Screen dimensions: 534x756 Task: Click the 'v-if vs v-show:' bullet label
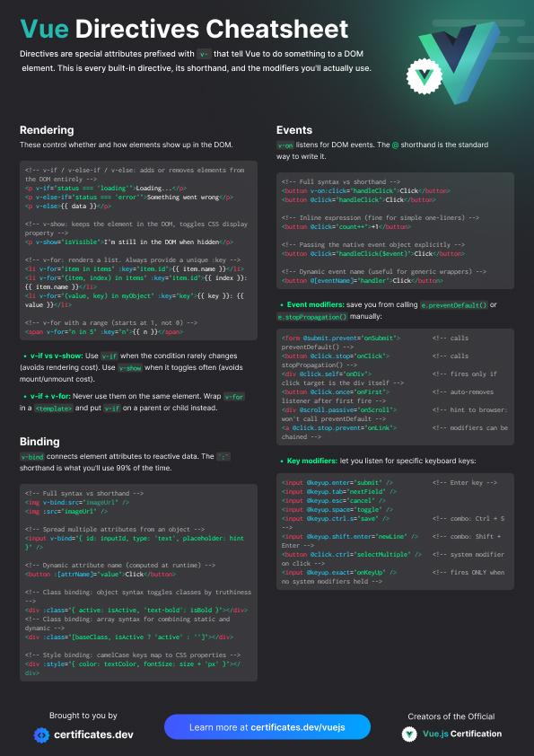pos(57,356)
